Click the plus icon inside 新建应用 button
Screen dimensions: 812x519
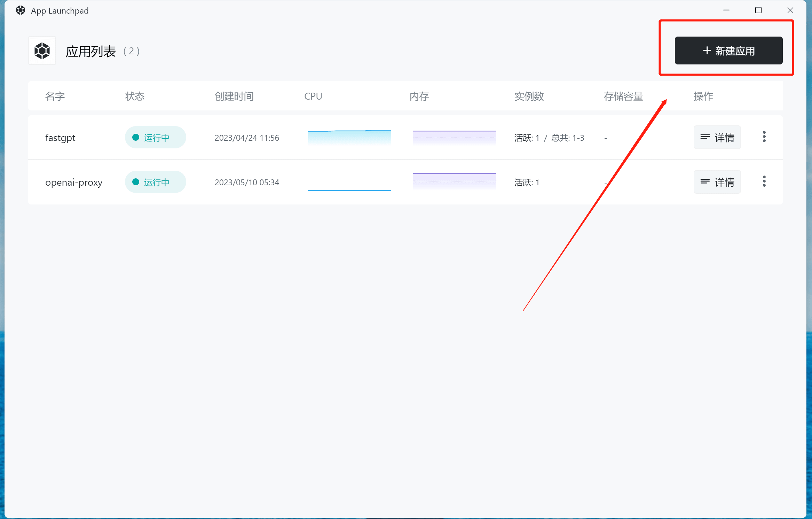click(x=707, y=51)
